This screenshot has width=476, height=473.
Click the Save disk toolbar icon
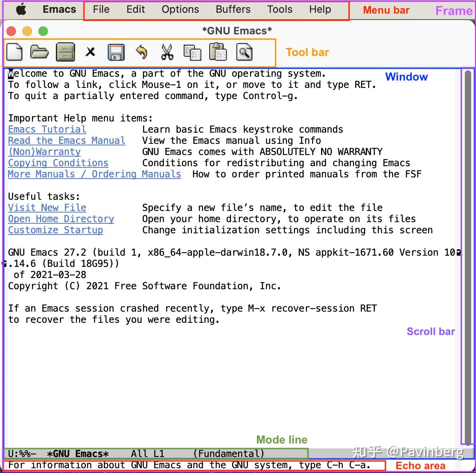tap(116, 52)
